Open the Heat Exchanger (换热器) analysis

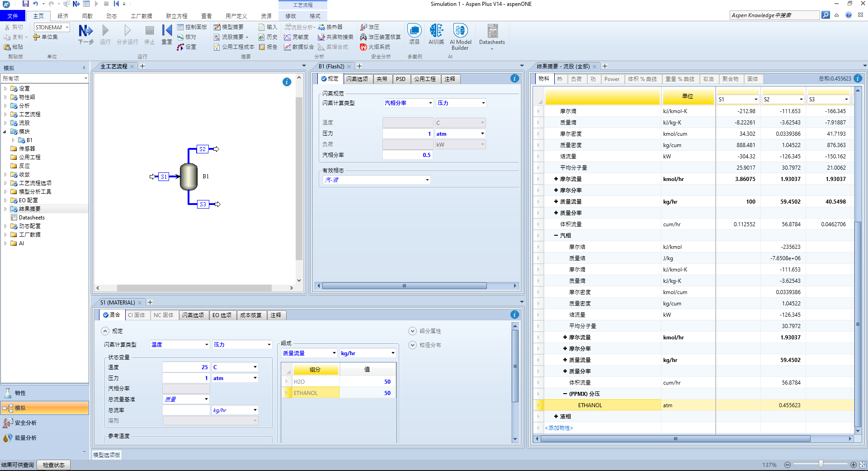(330, 27)
